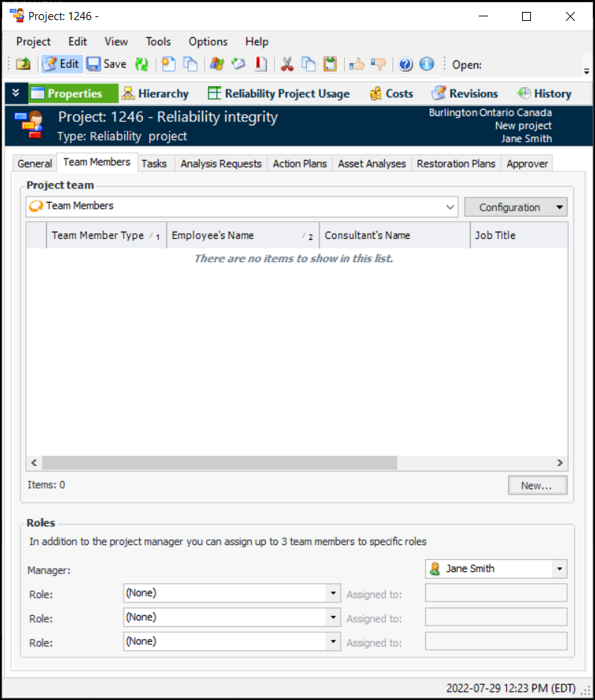
Task: Click the folder up-arrow toolbar icon
Action: tap(23, 64)
